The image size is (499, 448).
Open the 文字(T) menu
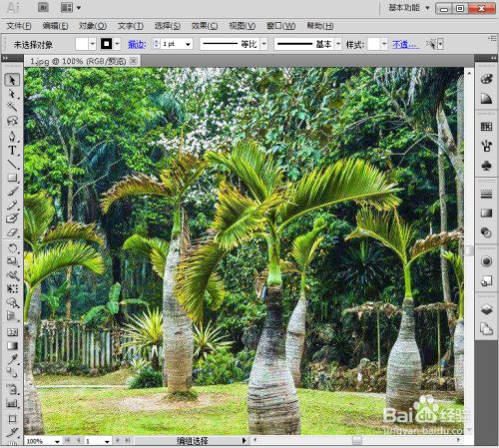pyautogui.click(x=131, y=26)
